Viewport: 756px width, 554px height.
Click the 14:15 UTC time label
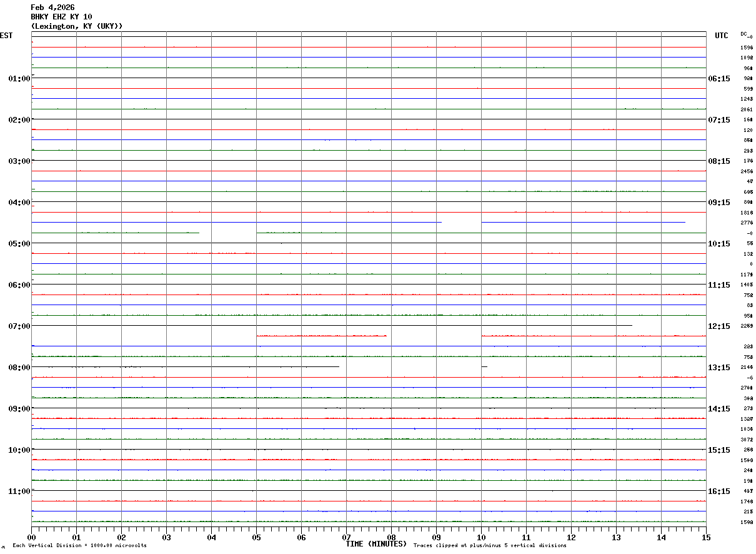click(x=719, y=409)
